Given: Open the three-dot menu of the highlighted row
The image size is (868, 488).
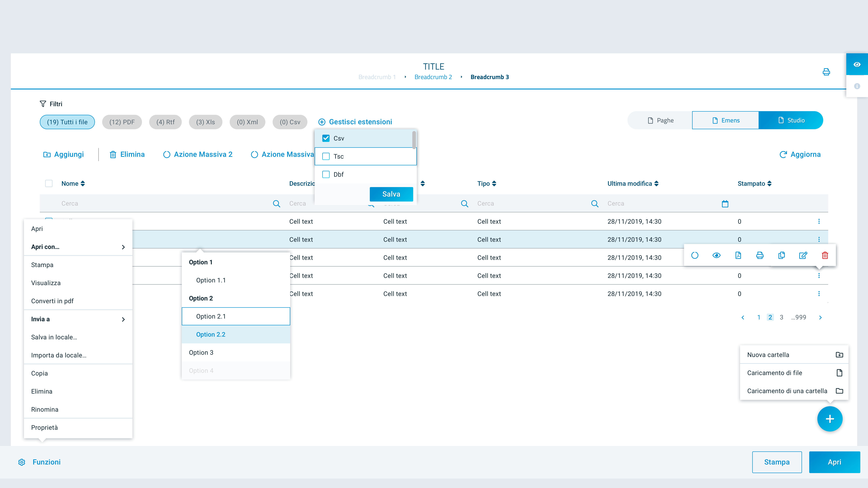Looking at the screenshot, I should point(819,239).
